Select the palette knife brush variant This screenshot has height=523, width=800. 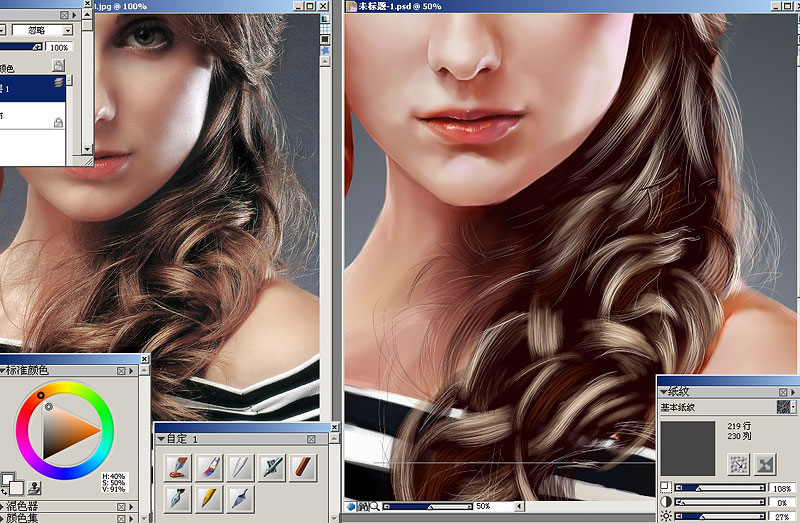click(x=240, y=498)
